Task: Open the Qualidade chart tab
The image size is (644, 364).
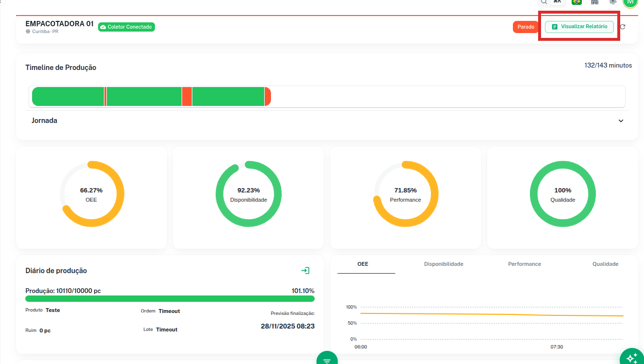Action: 605,264
